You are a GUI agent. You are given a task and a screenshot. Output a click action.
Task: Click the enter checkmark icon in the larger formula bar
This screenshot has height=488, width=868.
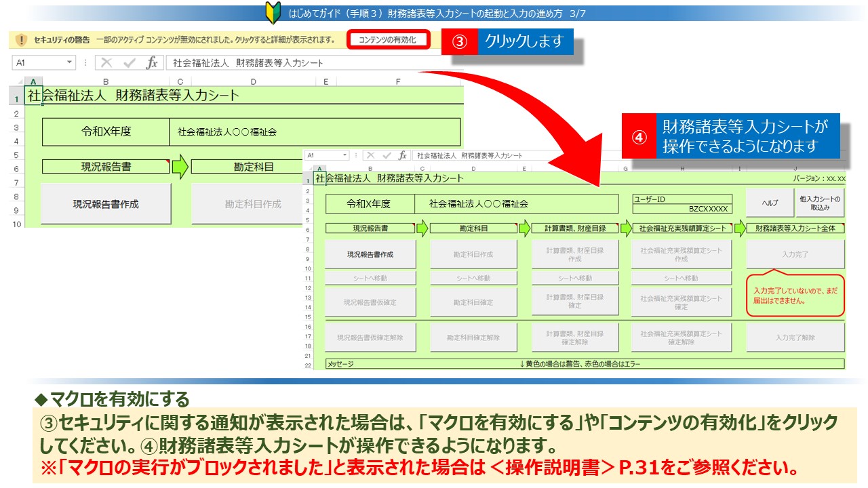[129, 63]
